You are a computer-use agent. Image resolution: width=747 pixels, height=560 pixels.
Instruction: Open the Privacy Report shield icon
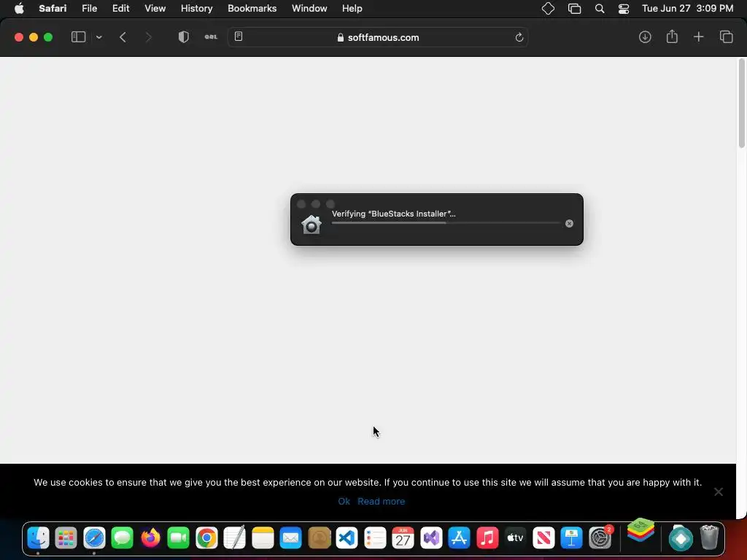(183, 37)
